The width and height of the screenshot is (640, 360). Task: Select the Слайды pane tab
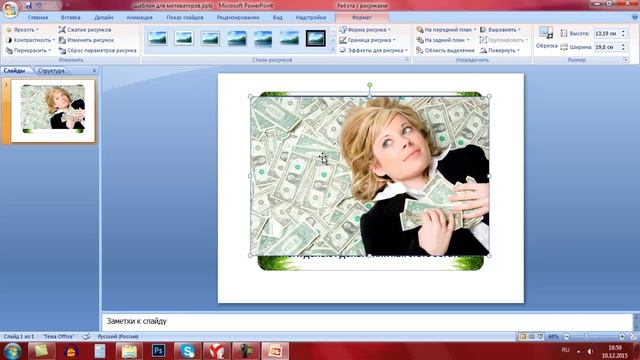pos(14,71)
